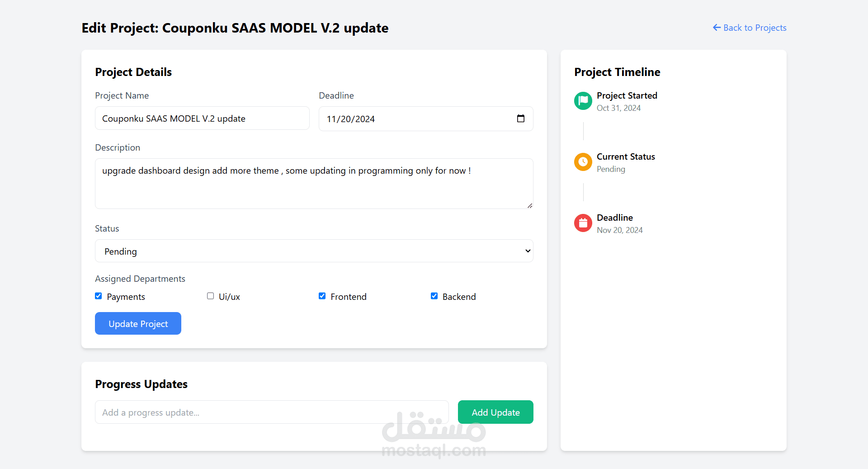
Task: Click the Frontend checkbox label text
Action: point(348,297)
